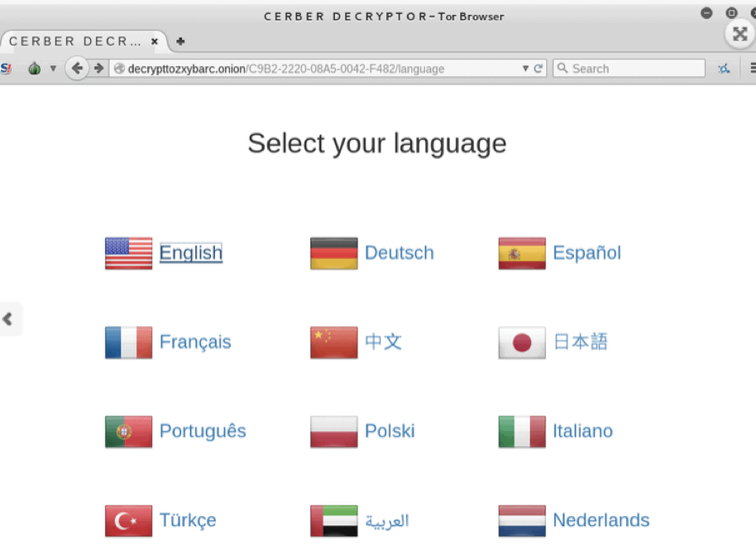
Task: Click the Spanish flag icon
Action: click(522, 253)
